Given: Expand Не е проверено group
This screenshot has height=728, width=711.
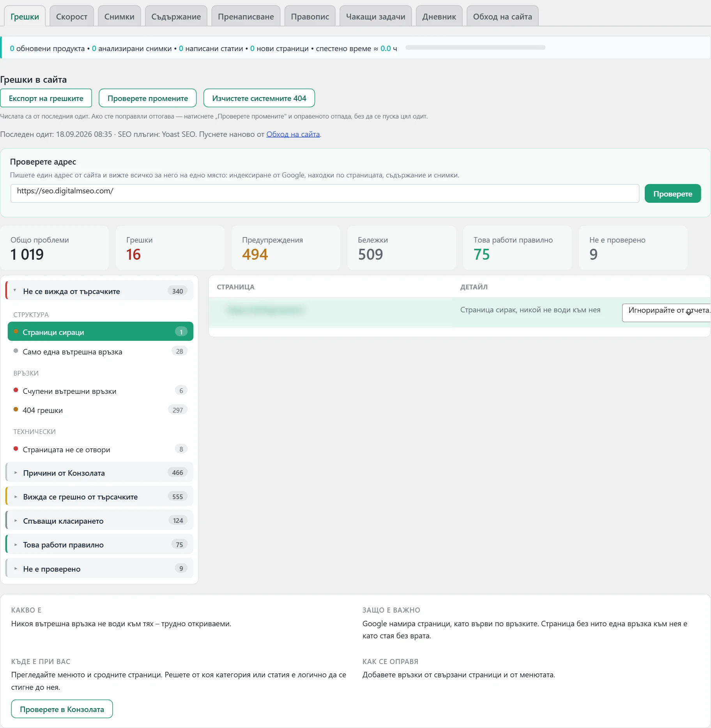Looking at the screenshot, I should [99, 569].
